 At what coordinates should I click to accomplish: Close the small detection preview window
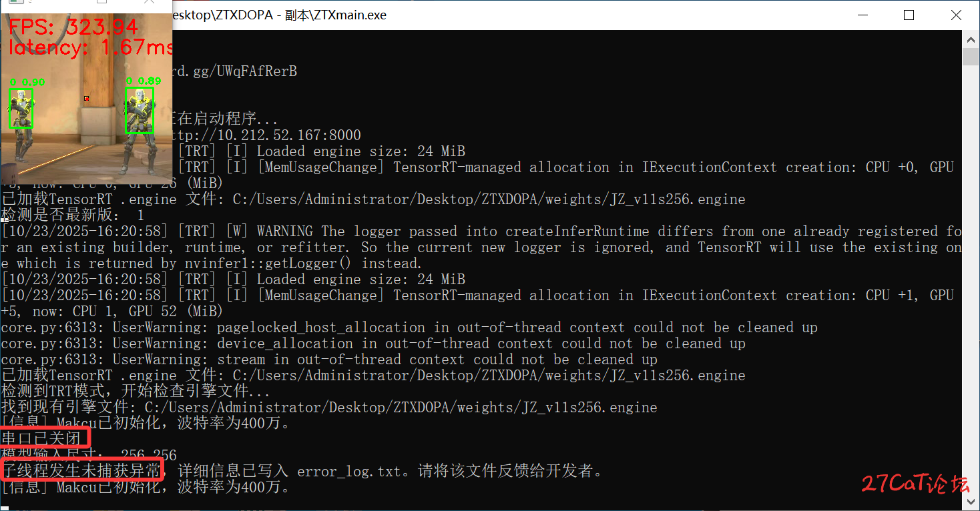click(149, 3)
